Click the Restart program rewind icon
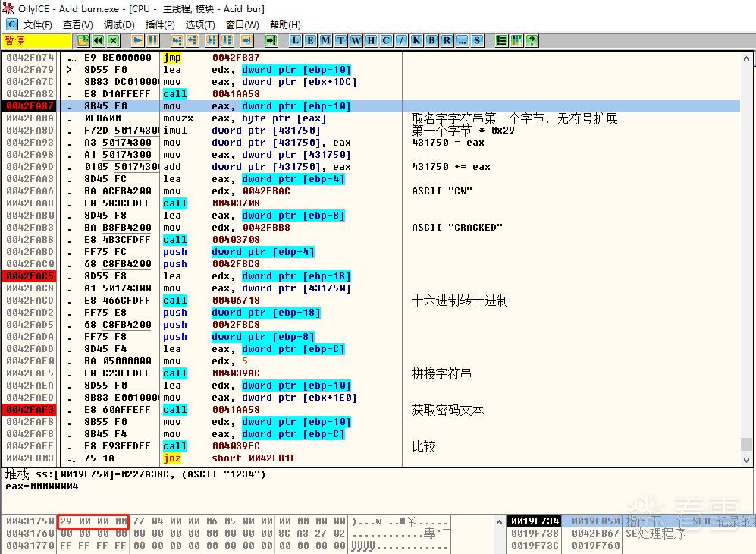Screen dimensions: 756x554 click(99, 40)
